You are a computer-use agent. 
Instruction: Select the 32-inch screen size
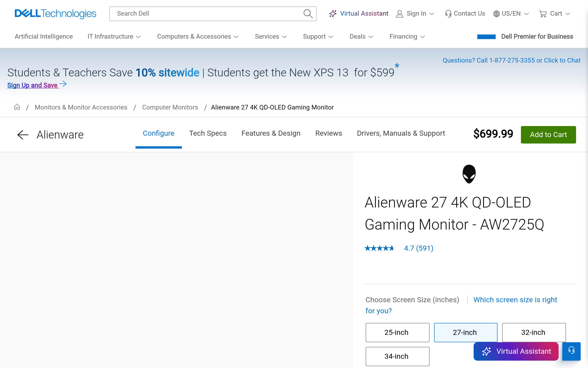[534, 333]
